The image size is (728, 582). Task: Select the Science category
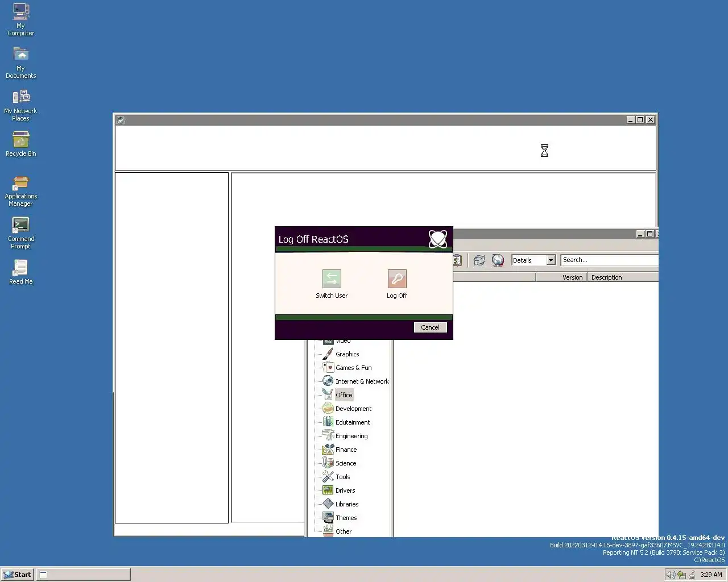(x=346, y=463)
